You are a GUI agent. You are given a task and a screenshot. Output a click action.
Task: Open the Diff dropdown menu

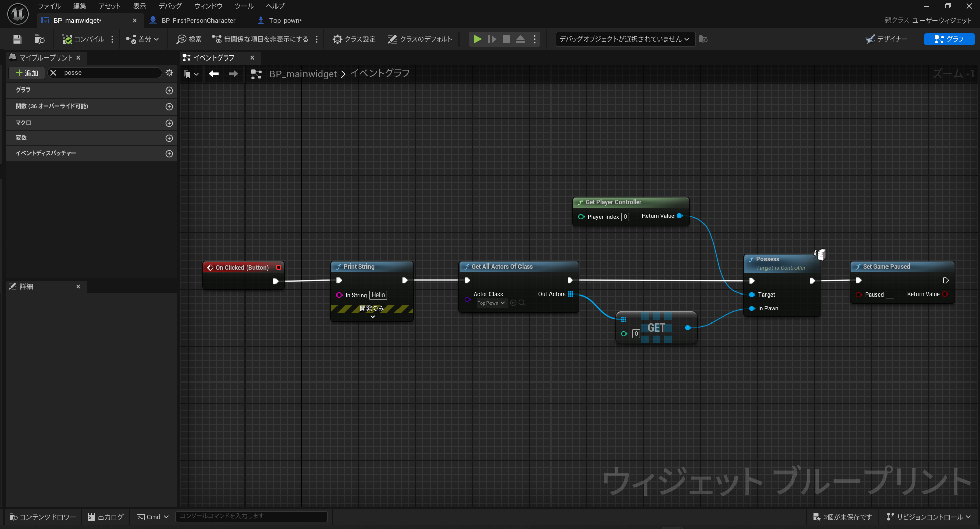tap(143, 39)
